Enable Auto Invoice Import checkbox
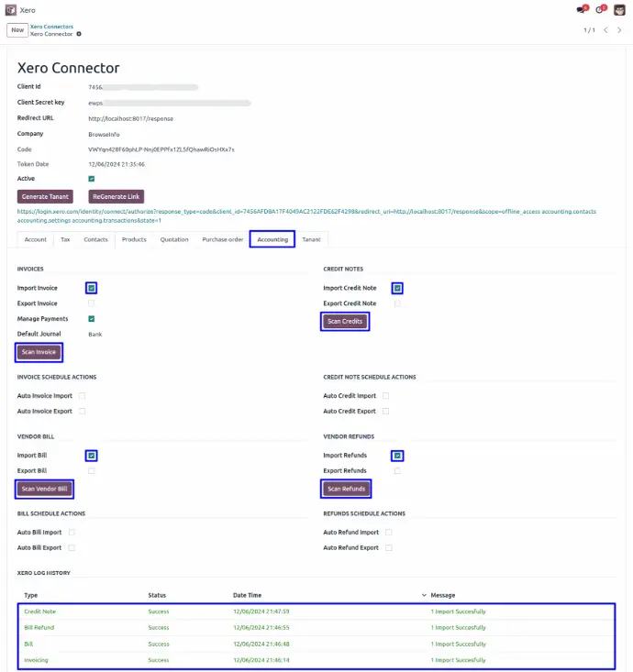This screenshot has width=633, height=672. [83, 396]
